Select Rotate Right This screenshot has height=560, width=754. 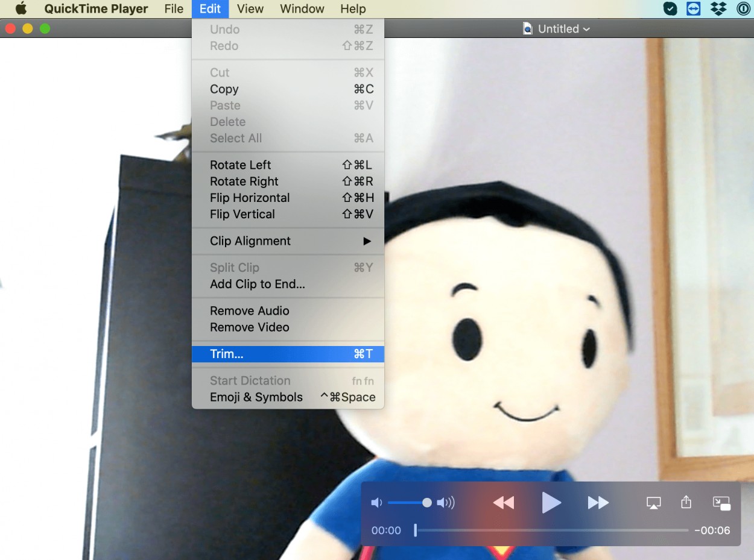[288, 181]
